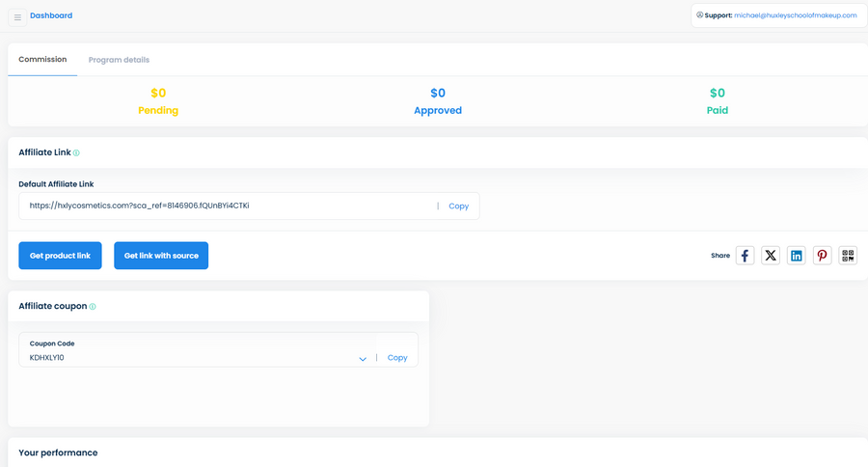Click the default affiliate link URL field
868x467 pixels.
(249, 206)
